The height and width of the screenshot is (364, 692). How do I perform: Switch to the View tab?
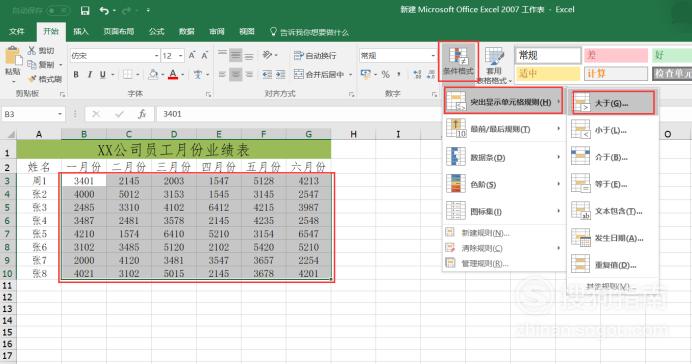tap(247, 31)
